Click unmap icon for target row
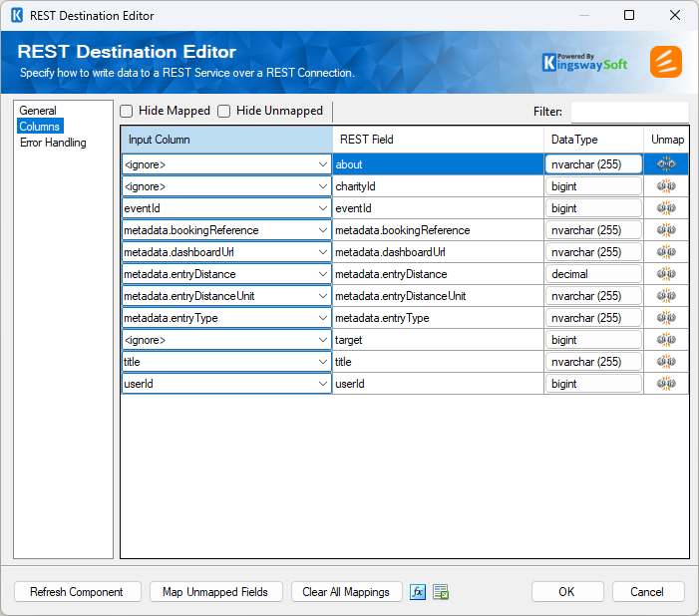The image size is (699, 616). click(666, 339)
